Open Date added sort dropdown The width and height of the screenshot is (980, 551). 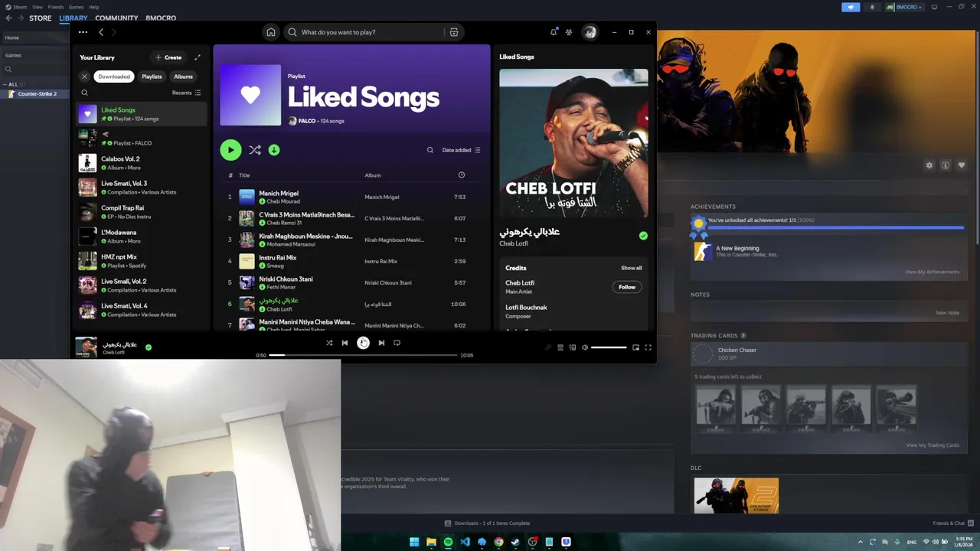point(462,150)
